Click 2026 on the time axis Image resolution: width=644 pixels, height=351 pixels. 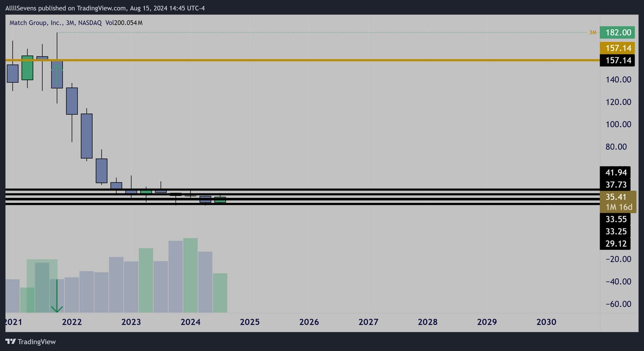pyautogui.click(x=309, y=322)
